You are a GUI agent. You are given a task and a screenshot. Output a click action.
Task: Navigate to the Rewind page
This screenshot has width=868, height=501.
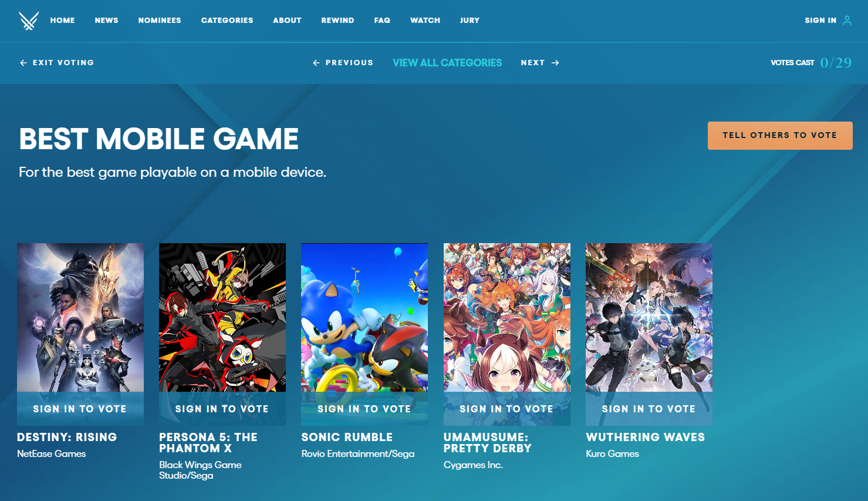point(337,21)
